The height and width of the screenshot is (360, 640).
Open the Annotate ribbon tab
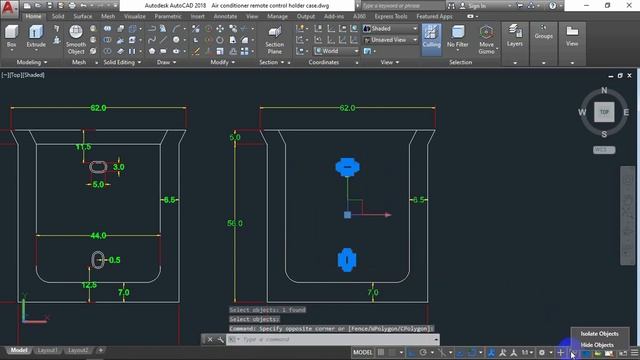225,16
